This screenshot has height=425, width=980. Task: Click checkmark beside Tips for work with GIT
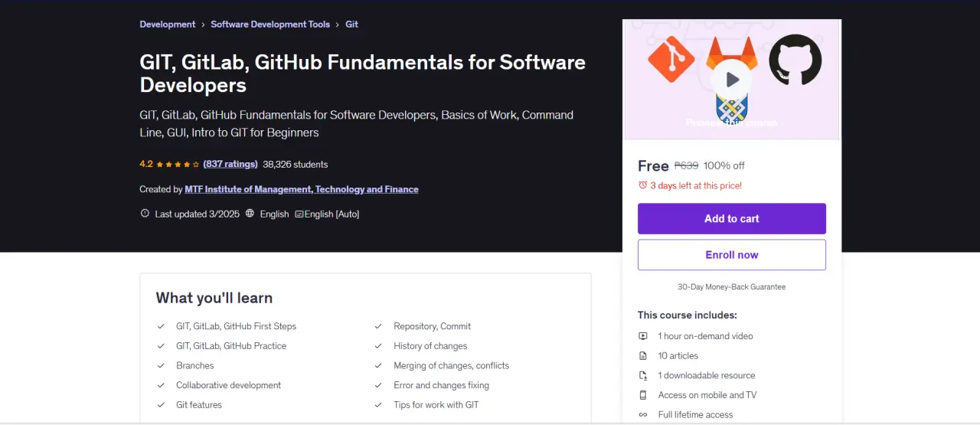(378, 405)
